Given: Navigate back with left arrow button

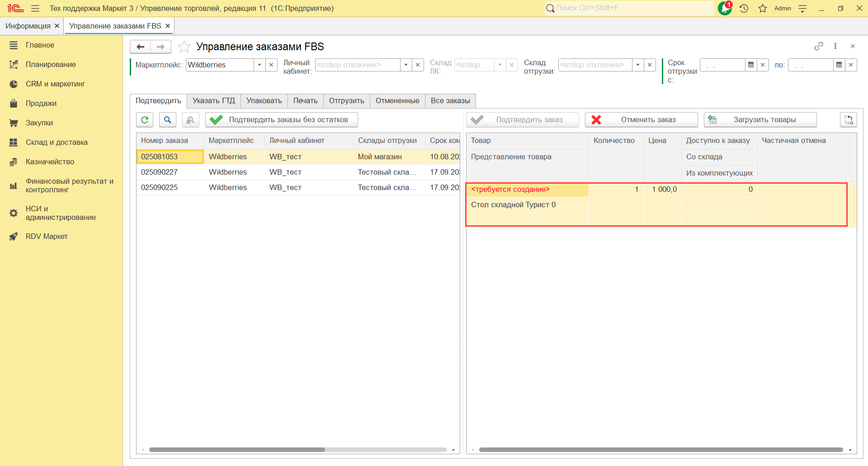Looking at the screenshot, I should tap(141, 47).
